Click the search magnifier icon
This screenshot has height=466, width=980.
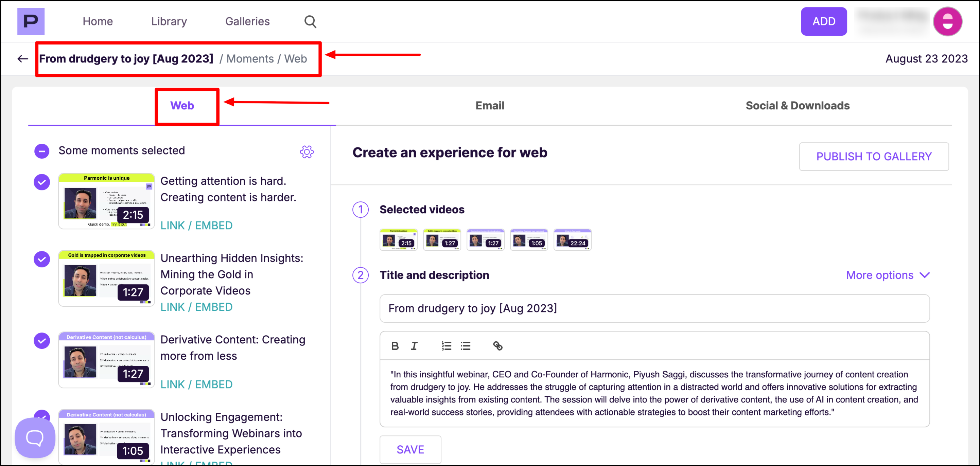(x=310, y=22)
